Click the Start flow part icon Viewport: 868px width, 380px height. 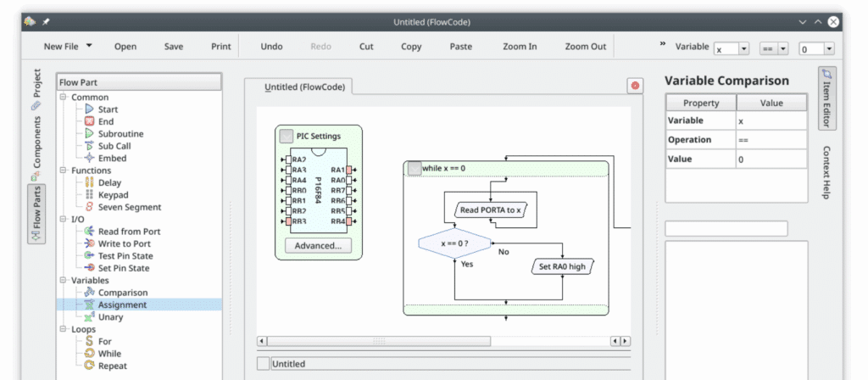click(x=89, y=109)
